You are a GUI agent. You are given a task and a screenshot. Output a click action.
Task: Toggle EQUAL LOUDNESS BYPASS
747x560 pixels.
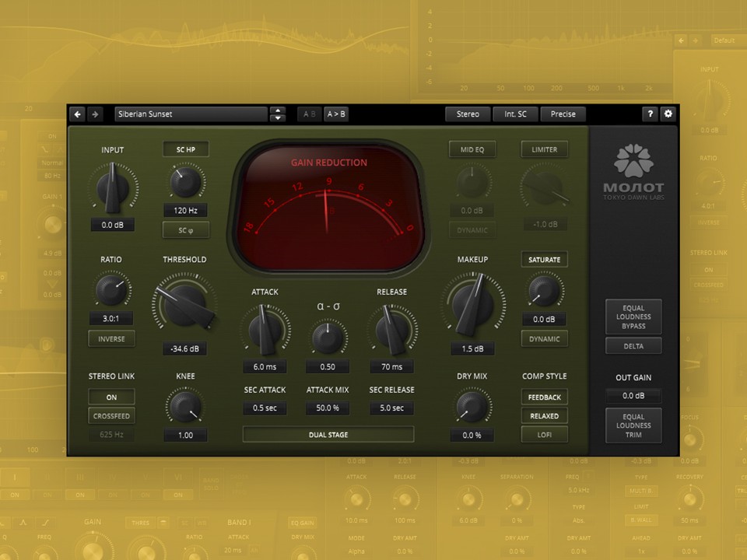[x=633, y=317]
